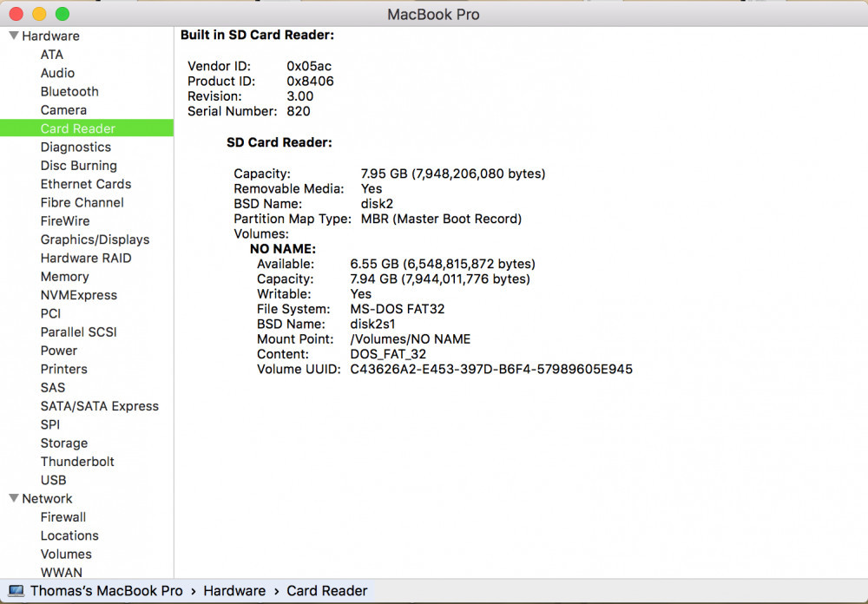This screenshot has height=604, width=868.
Task: Click the MacBook computer icon in path bar
Action: (16, 591)
